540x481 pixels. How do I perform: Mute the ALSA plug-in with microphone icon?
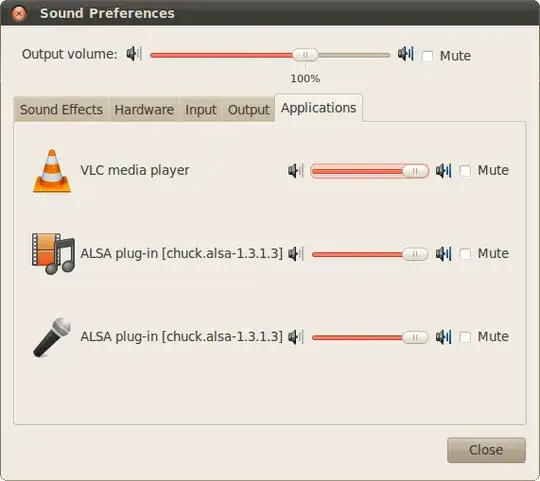click(465, 337)
